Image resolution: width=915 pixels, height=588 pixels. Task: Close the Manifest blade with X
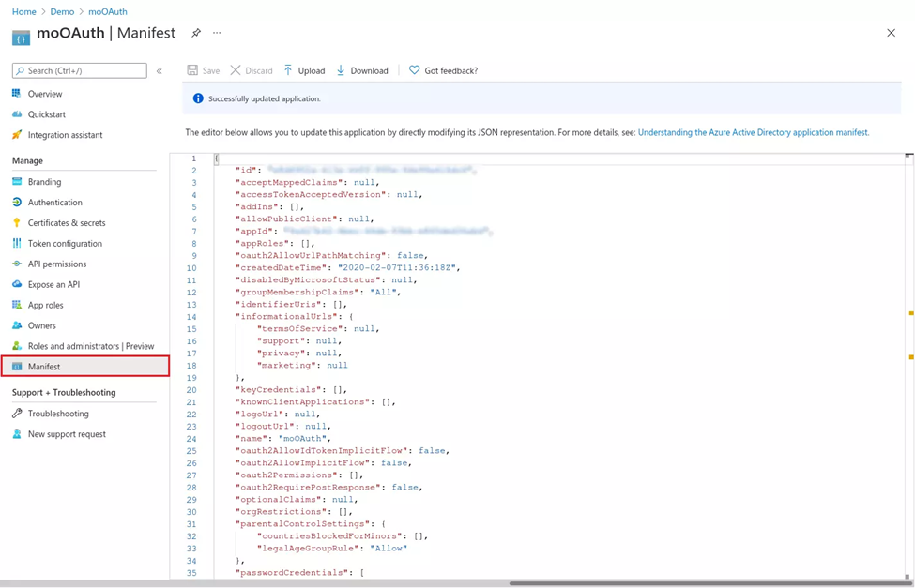(892, 33)
